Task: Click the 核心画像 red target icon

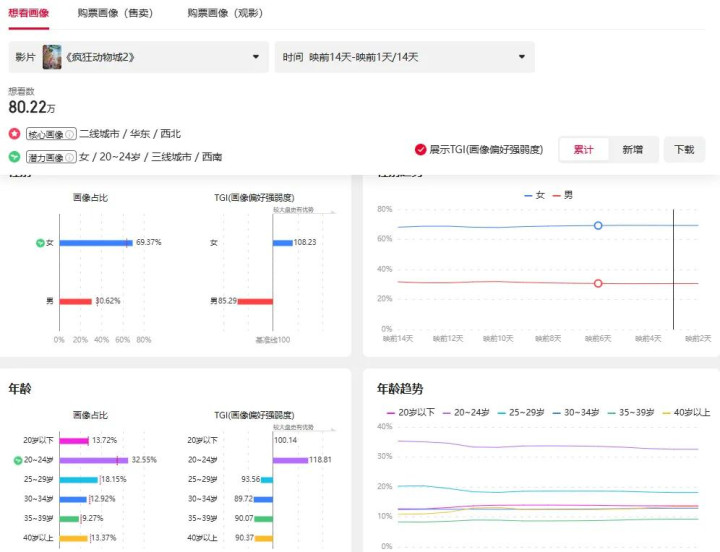Action: (x=14, y=134)
